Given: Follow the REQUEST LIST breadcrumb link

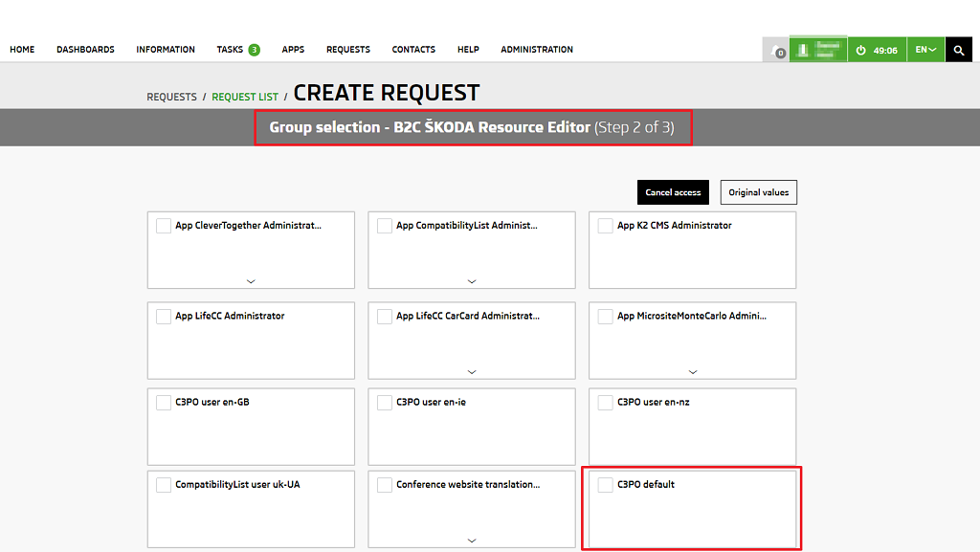Looking at the screenshot, I should pyautogui.click(x=245, y=97).
